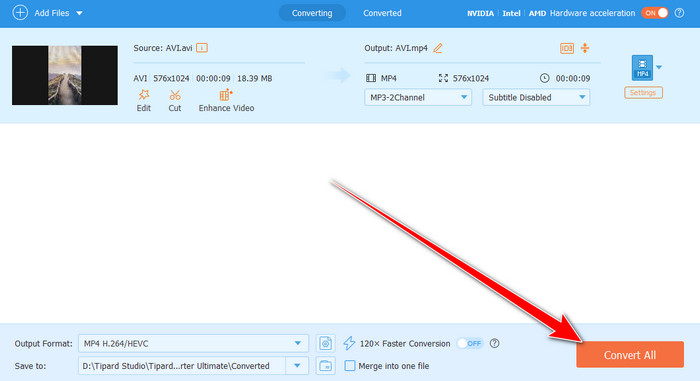Screen dimensions: 700x381
Task: Check Merge into one file
Action: pos(350,365)
